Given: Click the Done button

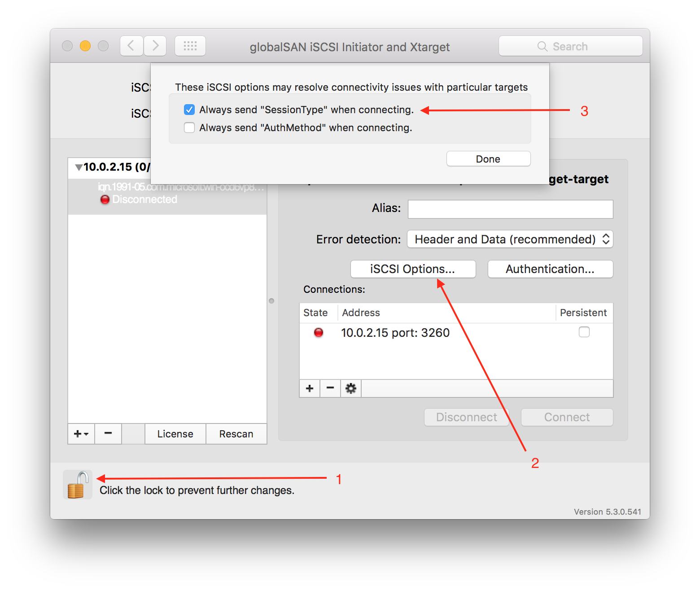Looking at the screenshot, I should pyautogui.click(x=489, y=159).
